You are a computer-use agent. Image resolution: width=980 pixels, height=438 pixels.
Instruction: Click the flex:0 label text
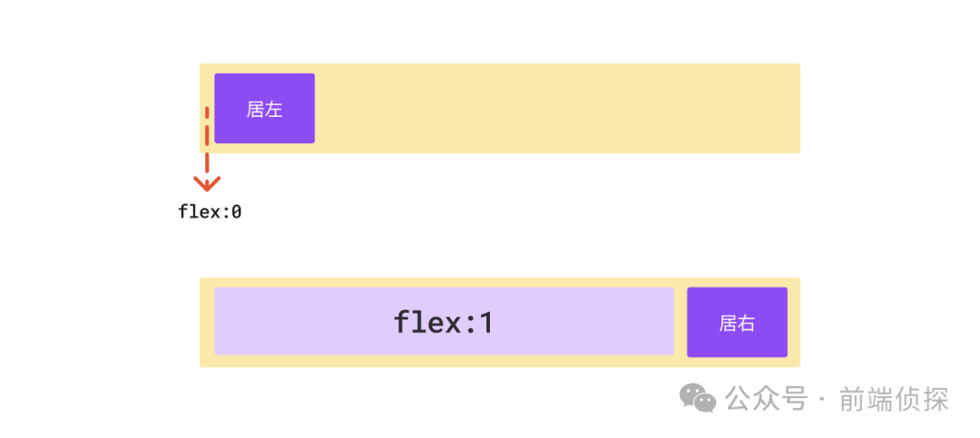coord(210,212)
